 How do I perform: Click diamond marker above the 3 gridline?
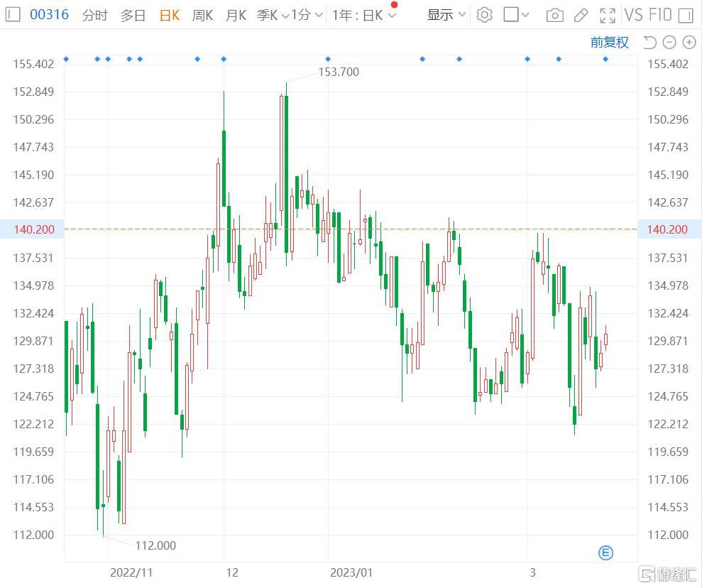[527, 59]
